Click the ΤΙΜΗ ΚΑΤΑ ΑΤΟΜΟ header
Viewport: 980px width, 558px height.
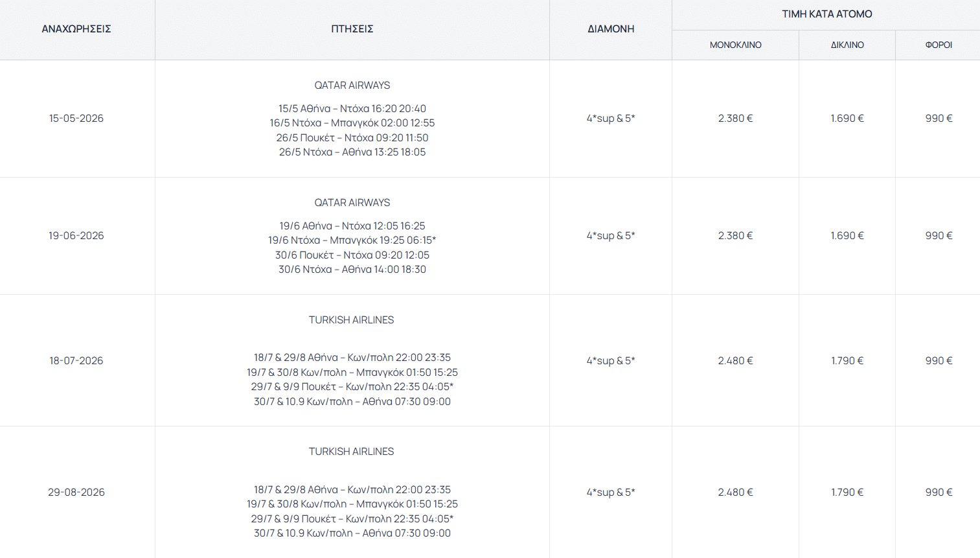pyautogui.click(x=826, y=14)
